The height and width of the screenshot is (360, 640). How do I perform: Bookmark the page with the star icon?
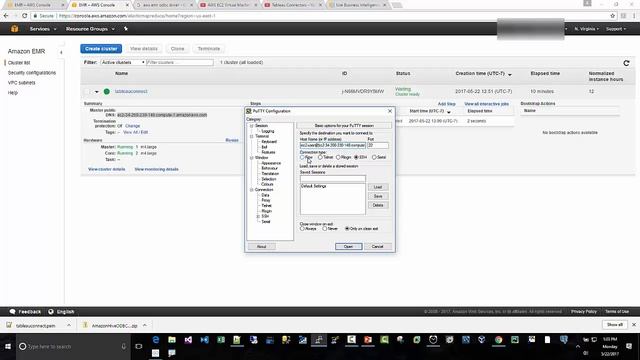612,16
